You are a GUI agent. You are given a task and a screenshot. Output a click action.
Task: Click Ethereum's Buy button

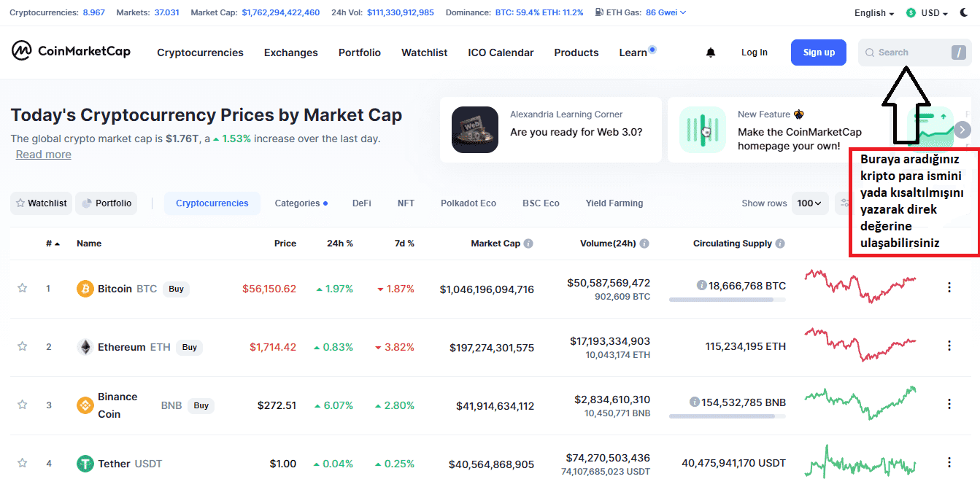click(x=190, y=347)
